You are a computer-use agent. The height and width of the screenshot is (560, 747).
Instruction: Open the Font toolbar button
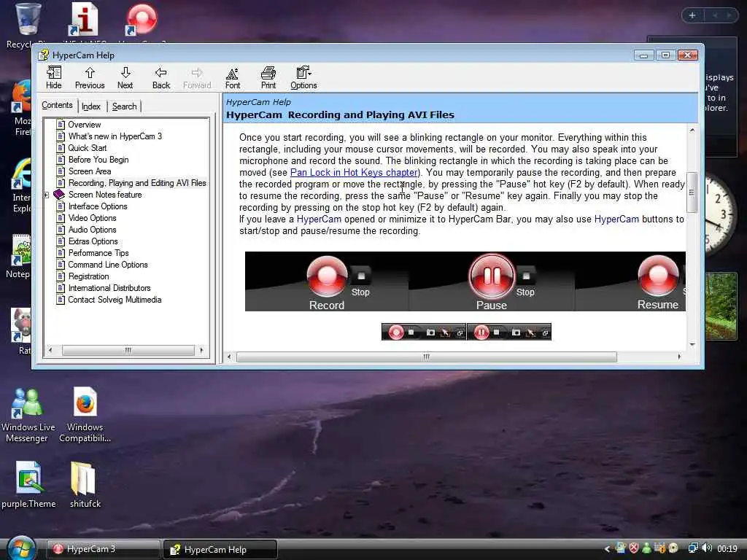tap(233, 77)
